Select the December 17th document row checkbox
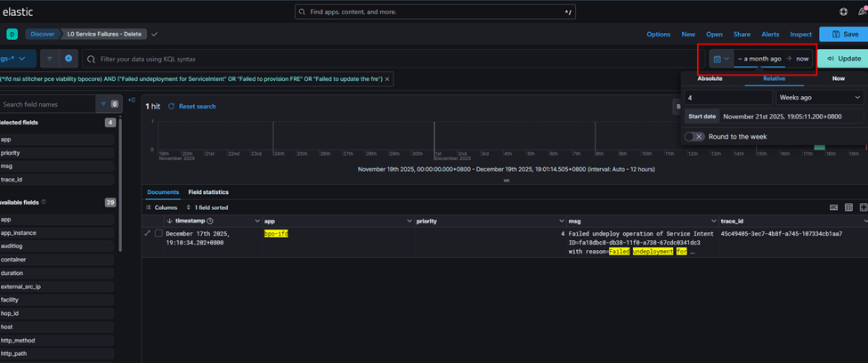This screenshot has width=868, height=363. click(x=158, y=233)
